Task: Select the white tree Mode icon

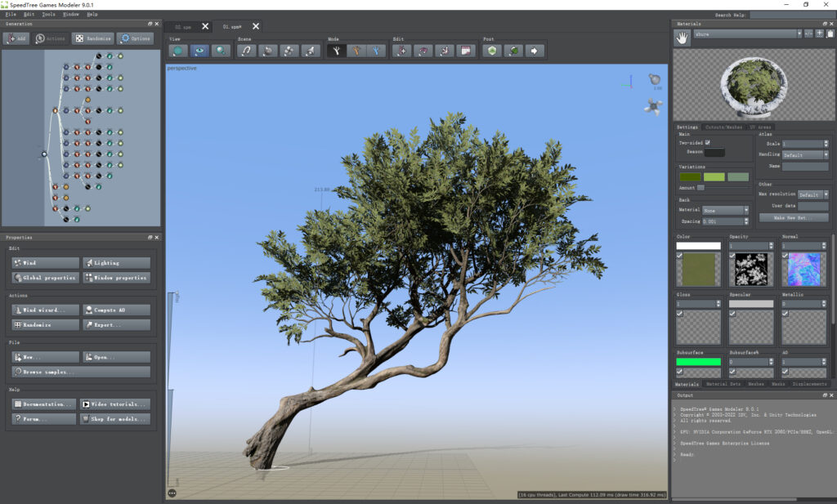Action: click(335, 51)
